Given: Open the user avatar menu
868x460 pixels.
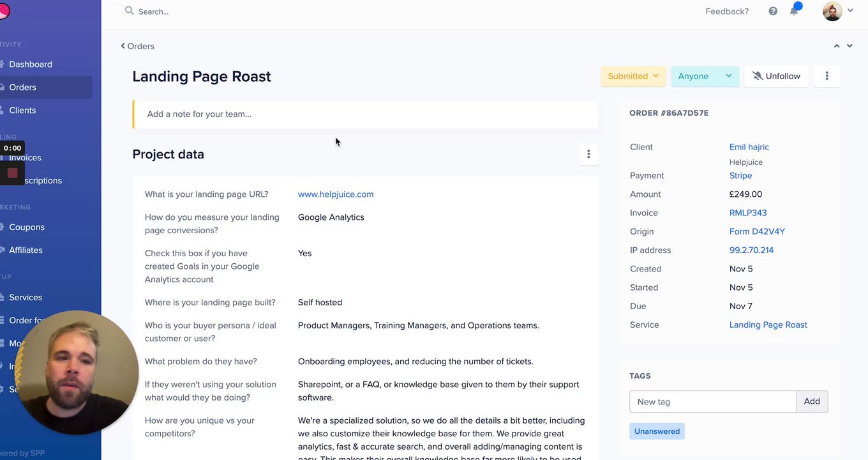Looking at the screenshot, I should click(x=837, y=11).
